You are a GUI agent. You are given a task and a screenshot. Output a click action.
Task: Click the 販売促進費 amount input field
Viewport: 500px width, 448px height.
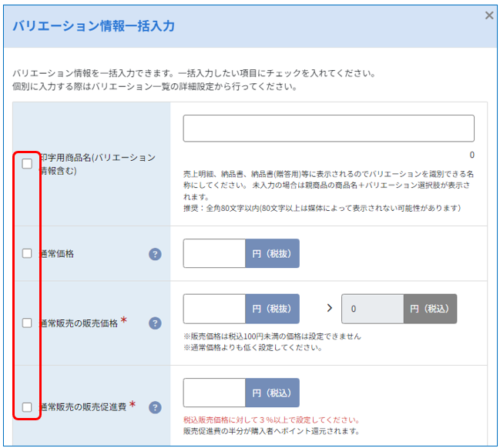click(x=214, y=393)
